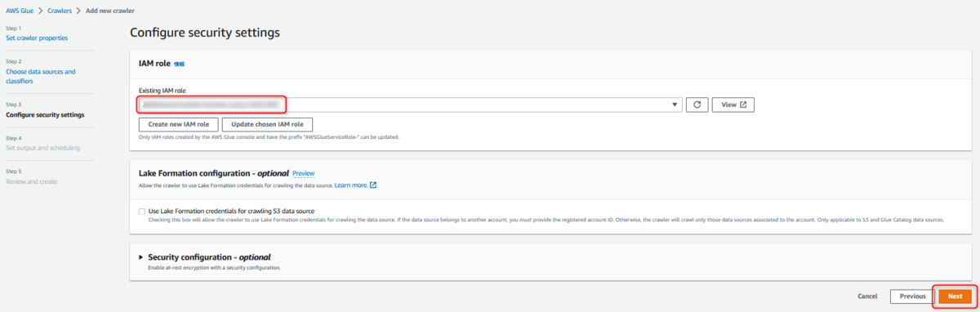Click the external link icon on View button
Image resolution: width=980 pixels, height=312 pixels.
[743, 105]
